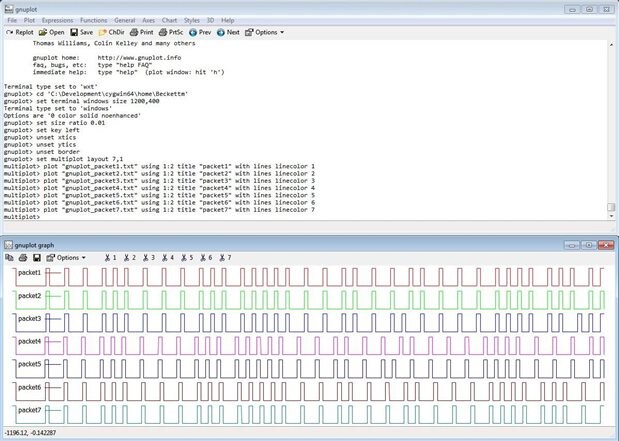Expand the Options dropdown in console toolbar
Screen dimensions: 619x441
(266, 32)
